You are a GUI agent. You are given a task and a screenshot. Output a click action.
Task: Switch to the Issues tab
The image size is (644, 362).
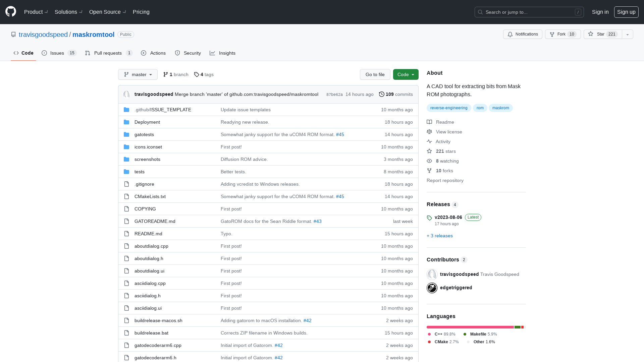tap(59, 53)
